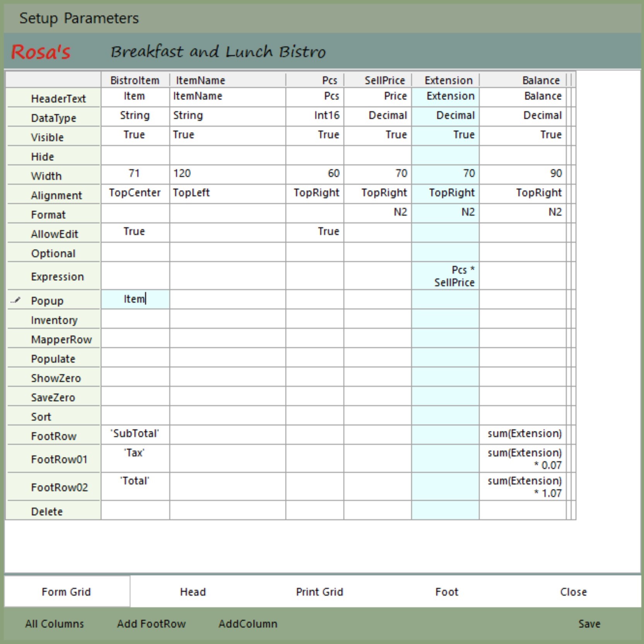Click the pencil edit icon beside Popup
The image size is (644, 644).
[x=15, y=300]
